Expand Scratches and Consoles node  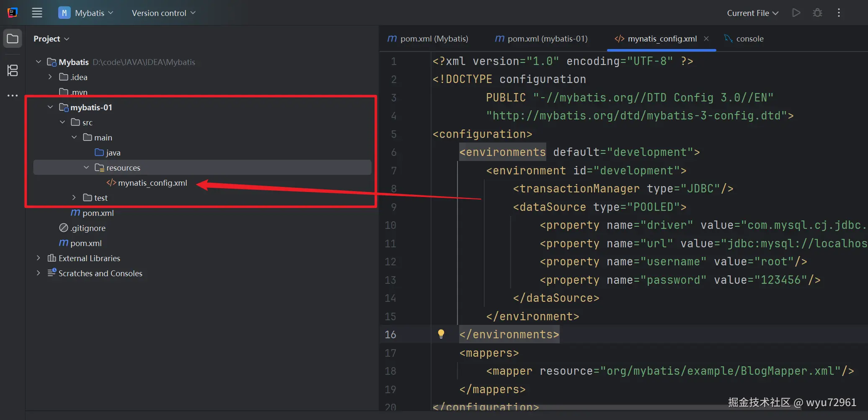39,273
